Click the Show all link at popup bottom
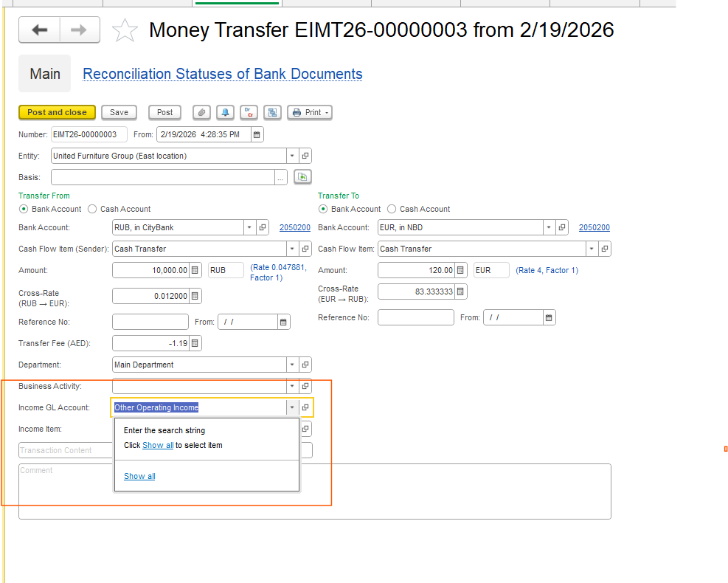This screenshot has width=728, height=583. tap(139, 476)
